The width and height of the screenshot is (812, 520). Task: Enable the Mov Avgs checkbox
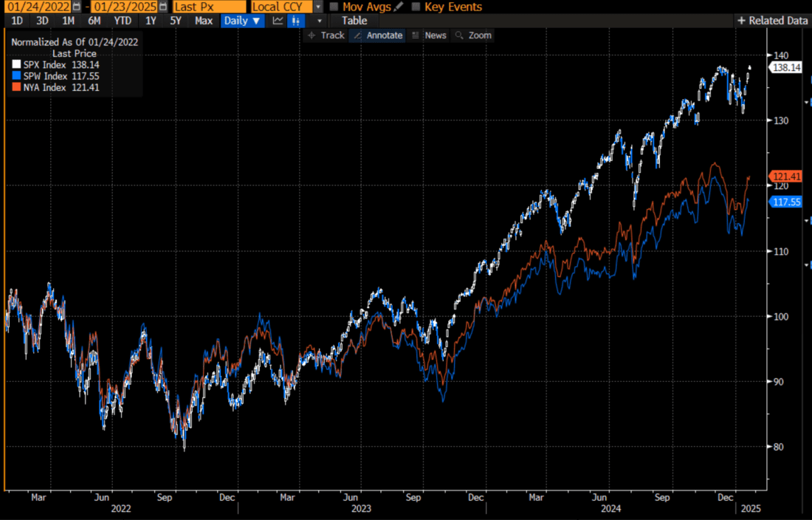[x=334, y=7]
